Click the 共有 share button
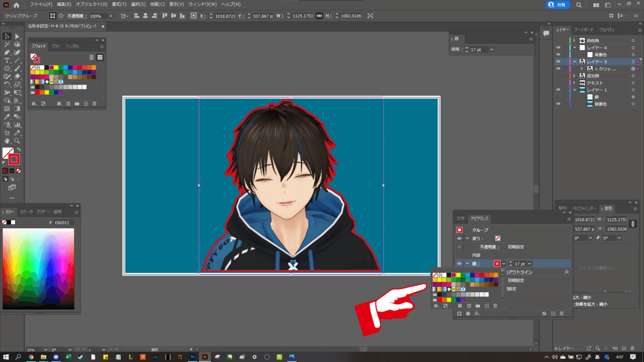Viewport: 644px width, 362px height. click(x=558, y=5)
